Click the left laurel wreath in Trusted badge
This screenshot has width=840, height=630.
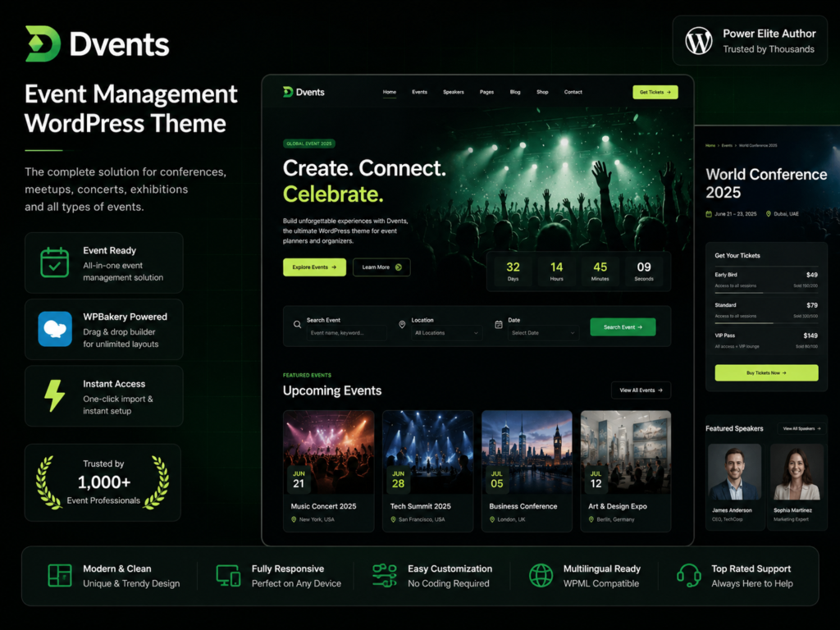click(x=48, y=482)
